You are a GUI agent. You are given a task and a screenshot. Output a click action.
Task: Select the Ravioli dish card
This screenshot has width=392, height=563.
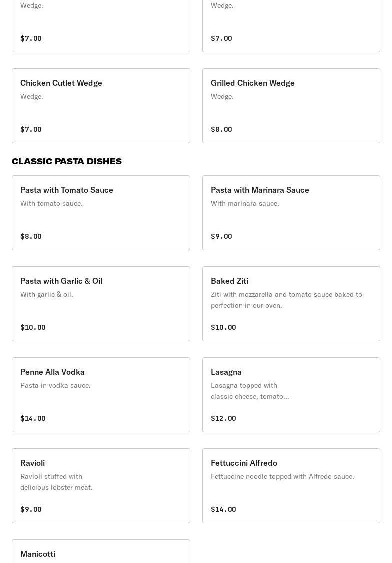pos(101,486)
